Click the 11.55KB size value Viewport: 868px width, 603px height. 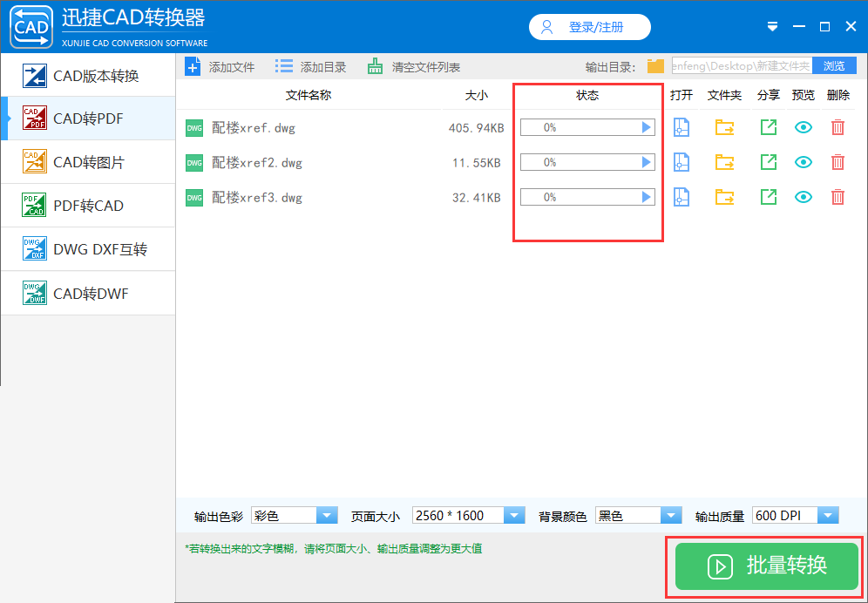(476, 163)
